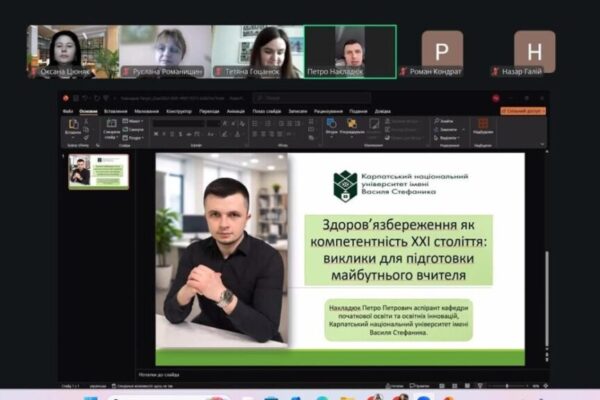
Task: Click the Find (Знайти) icon in ribbon
Action: pyautogui.click(x=445, y=121)
